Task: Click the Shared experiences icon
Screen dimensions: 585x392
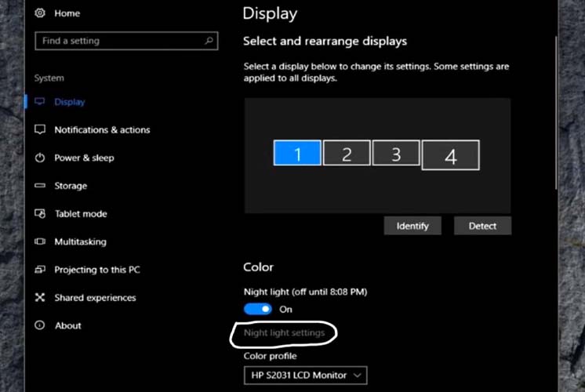Action: pyautogui.click(x=40, y=297)
